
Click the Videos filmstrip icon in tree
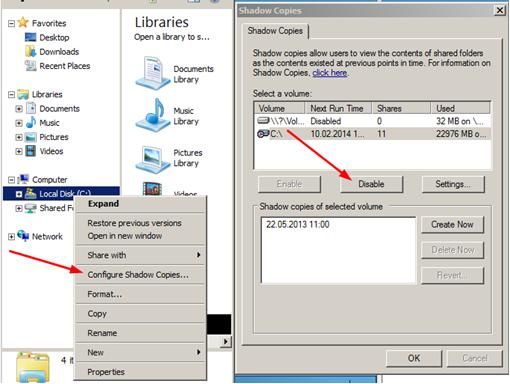[31, 151]
